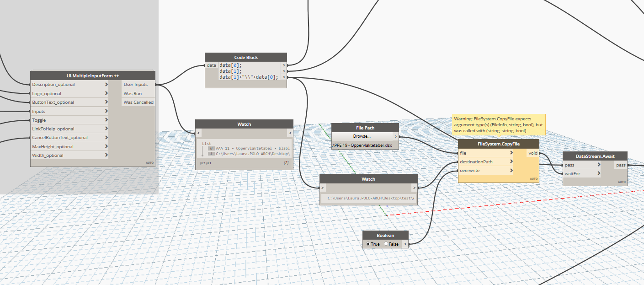Click the FileSystem.CopyFile warning message bubble

pos(498,125)
